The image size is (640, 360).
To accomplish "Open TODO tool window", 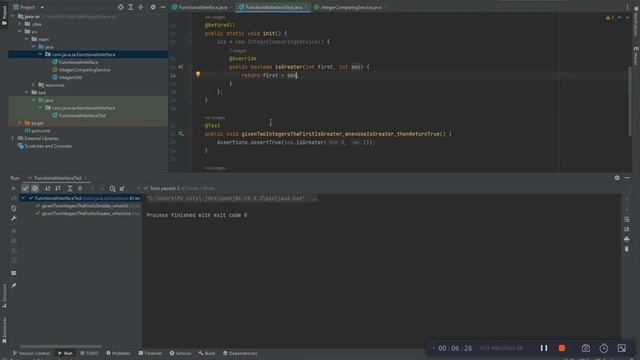I will 89,353.
